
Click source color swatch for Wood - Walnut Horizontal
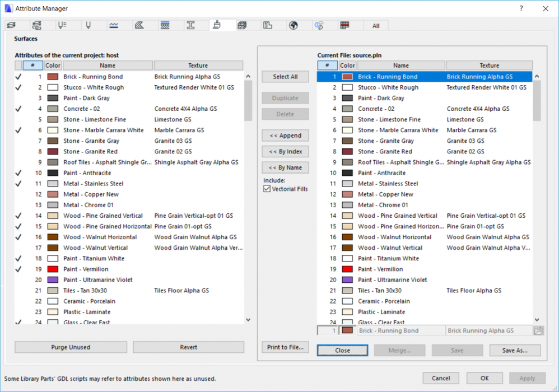(x=347, y=237)
